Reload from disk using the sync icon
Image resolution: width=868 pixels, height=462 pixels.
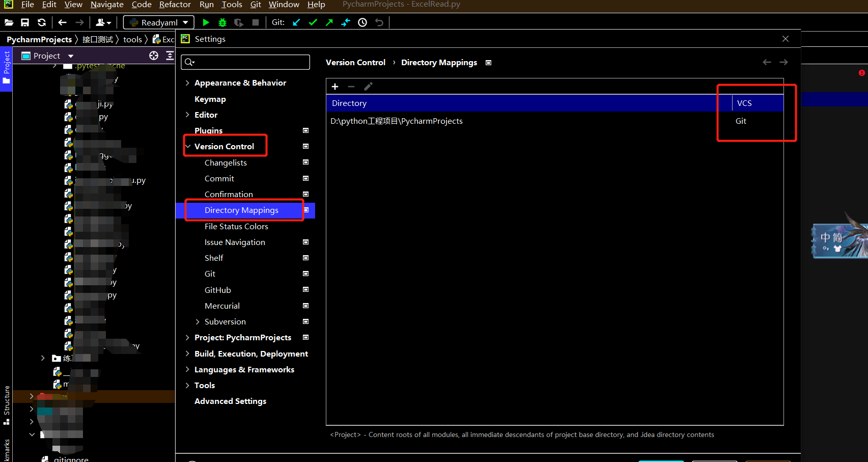point(41,22)
